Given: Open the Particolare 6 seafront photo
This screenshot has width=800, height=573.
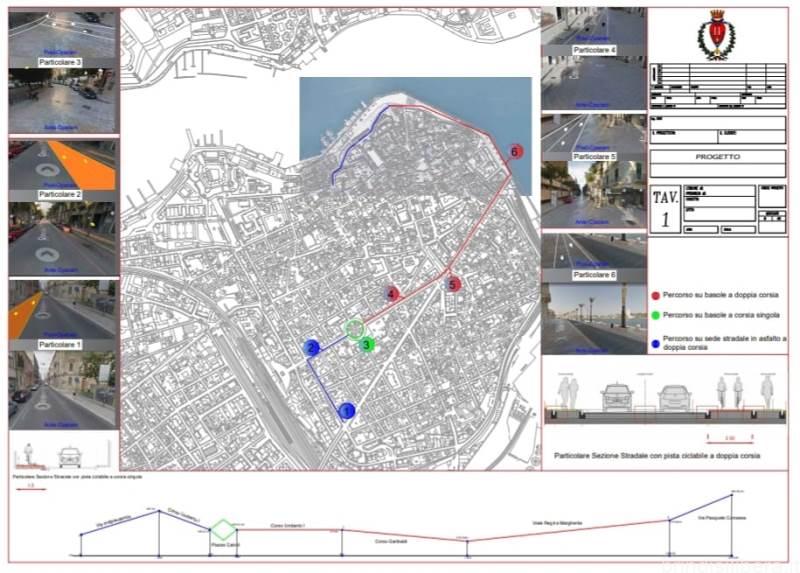Looking at the screenshot, I should pos(594,318).
